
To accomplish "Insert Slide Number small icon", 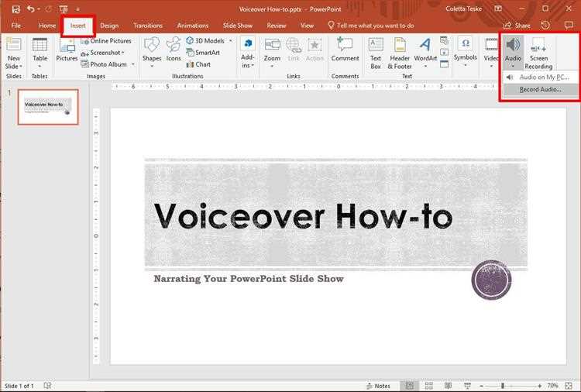I will (x=444, y=52).
